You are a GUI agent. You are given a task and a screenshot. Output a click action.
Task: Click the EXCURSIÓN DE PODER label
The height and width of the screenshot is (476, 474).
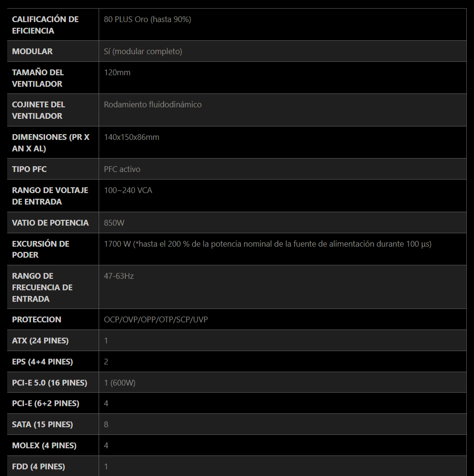click(x=40, y=249)
